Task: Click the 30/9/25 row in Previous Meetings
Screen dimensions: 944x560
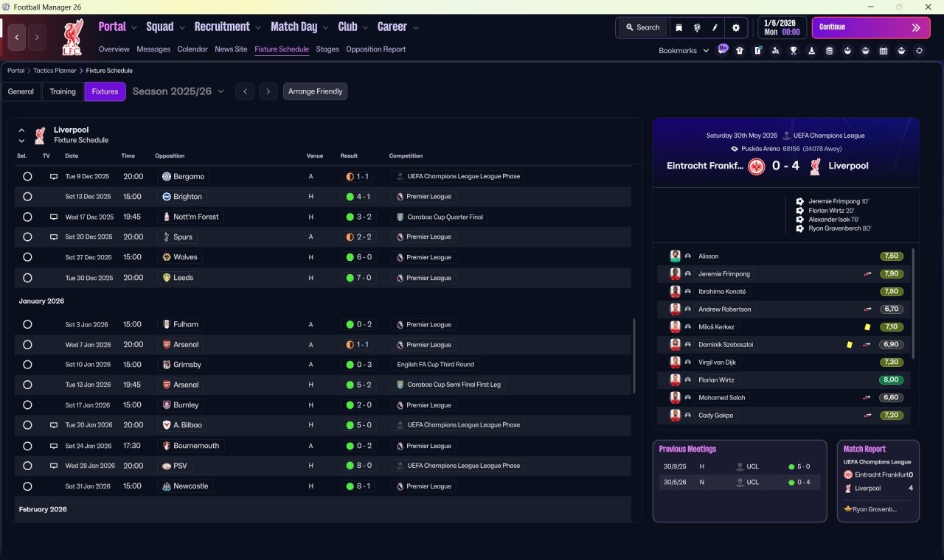Action: (x=740, y=466)
